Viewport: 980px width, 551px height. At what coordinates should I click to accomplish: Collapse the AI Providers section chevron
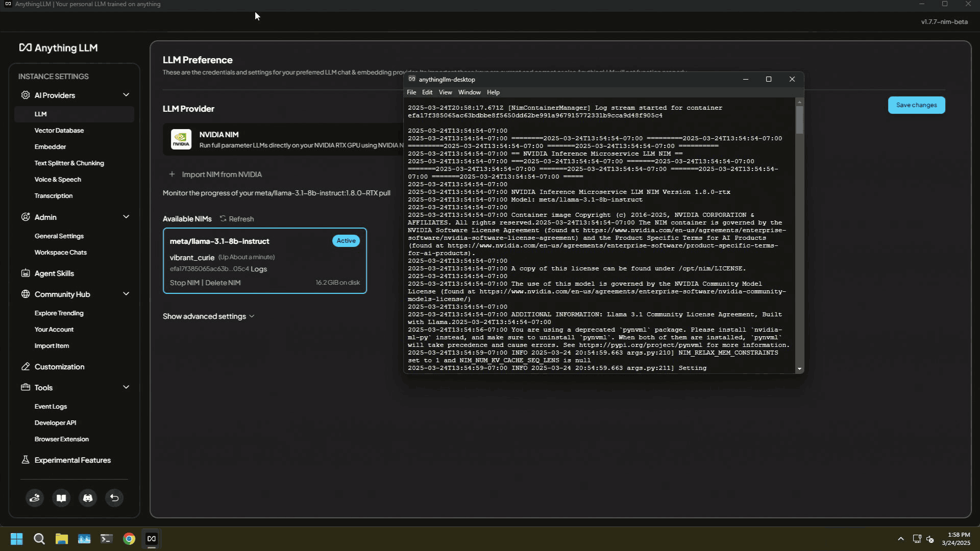tap(126, 95)
